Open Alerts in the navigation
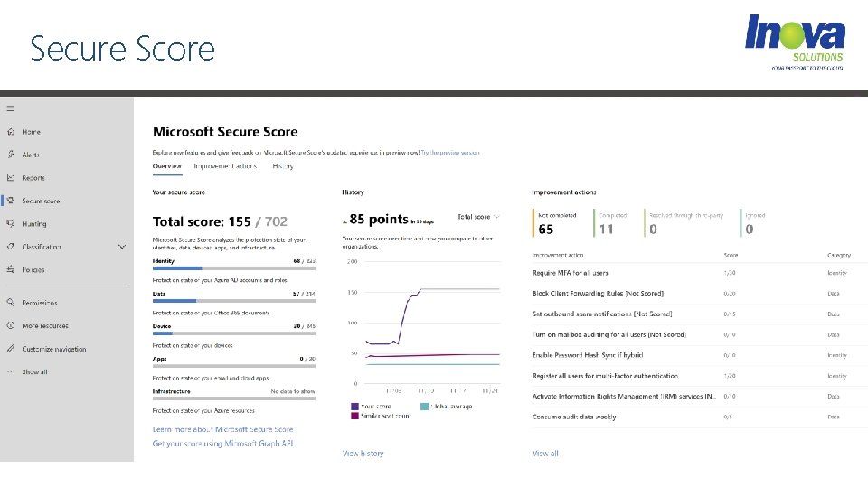Screen dimensions: 868x488 31,155
